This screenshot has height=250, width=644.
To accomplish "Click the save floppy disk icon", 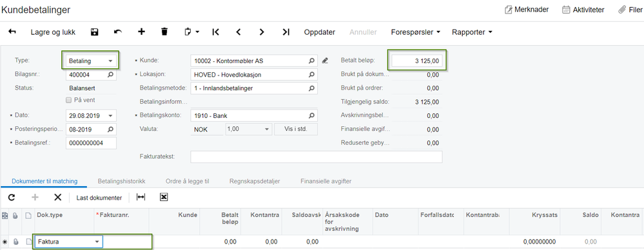I will 95,32.
